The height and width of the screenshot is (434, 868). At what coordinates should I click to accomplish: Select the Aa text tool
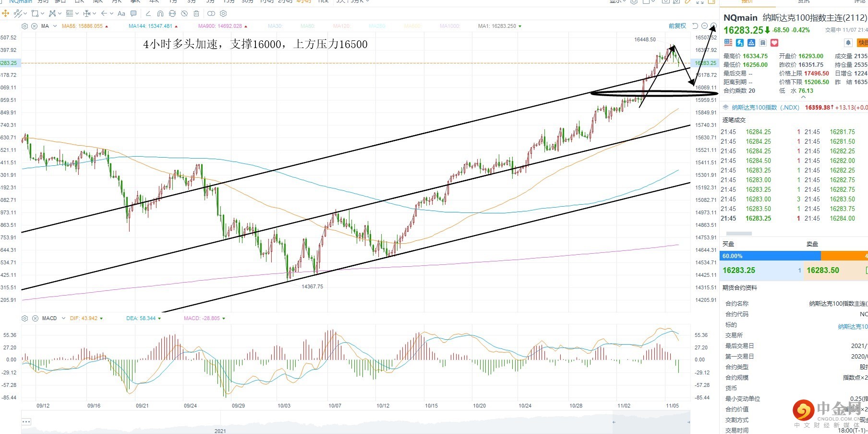coord(121,13)
